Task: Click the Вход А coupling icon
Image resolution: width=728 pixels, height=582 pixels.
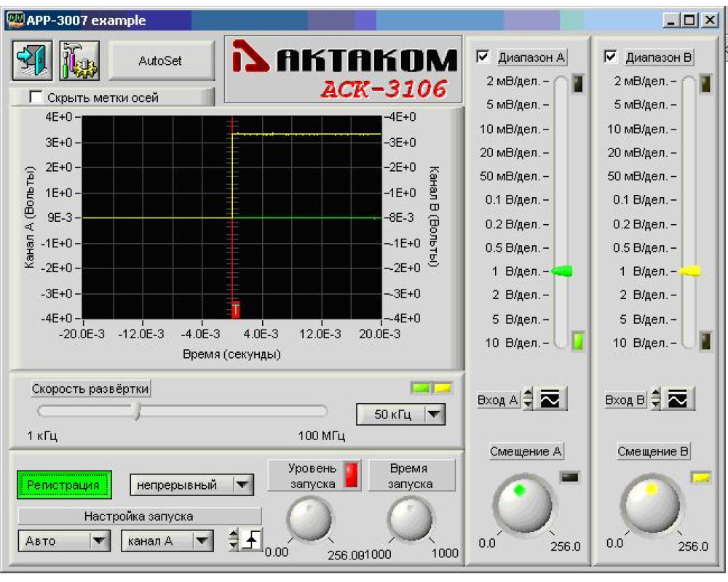Action: 550,399
